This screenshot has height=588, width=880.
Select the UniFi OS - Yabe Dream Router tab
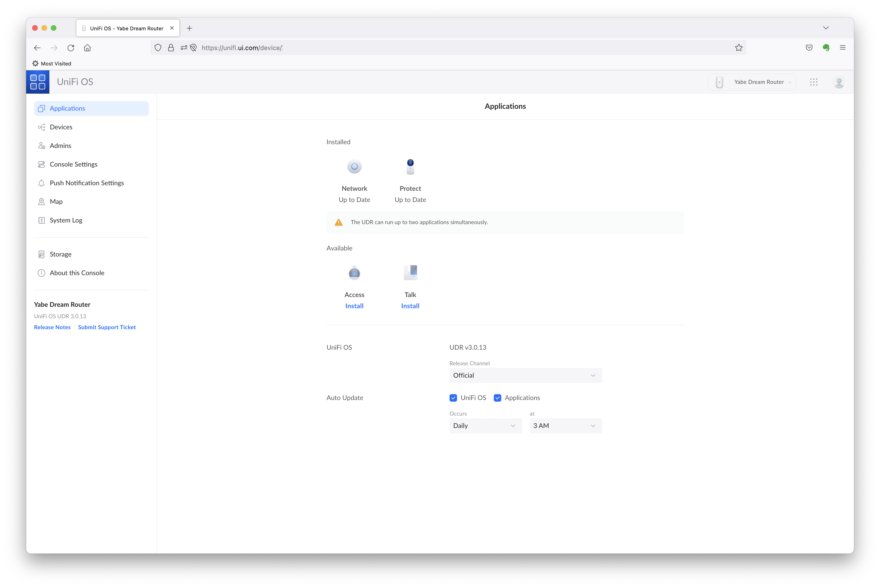pyautogui.click(x=127, y=28)
